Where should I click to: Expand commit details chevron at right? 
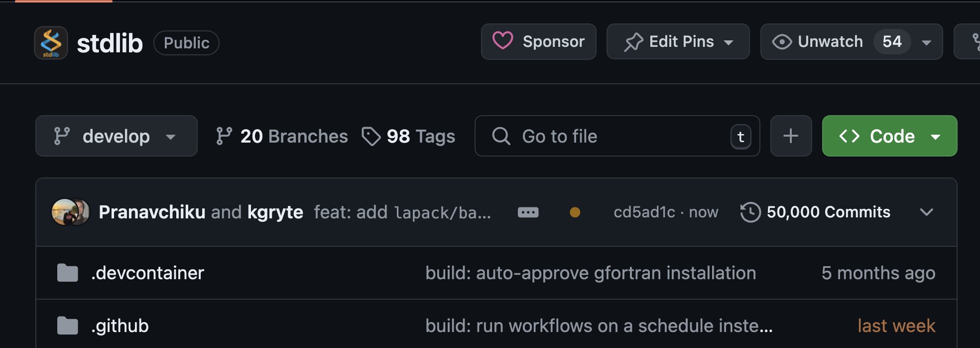pos(926,212)
